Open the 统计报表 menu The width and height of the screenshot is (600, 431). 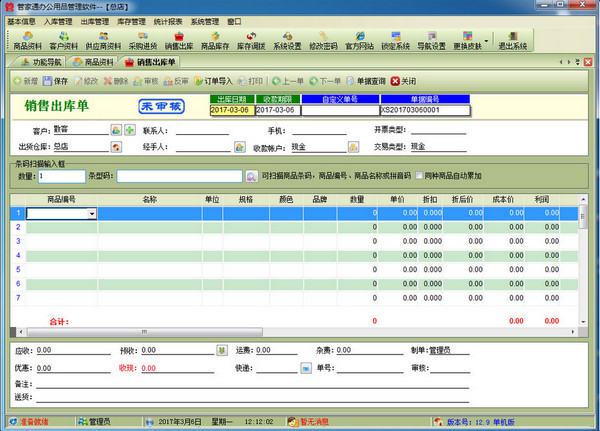(x=165, y=20)
